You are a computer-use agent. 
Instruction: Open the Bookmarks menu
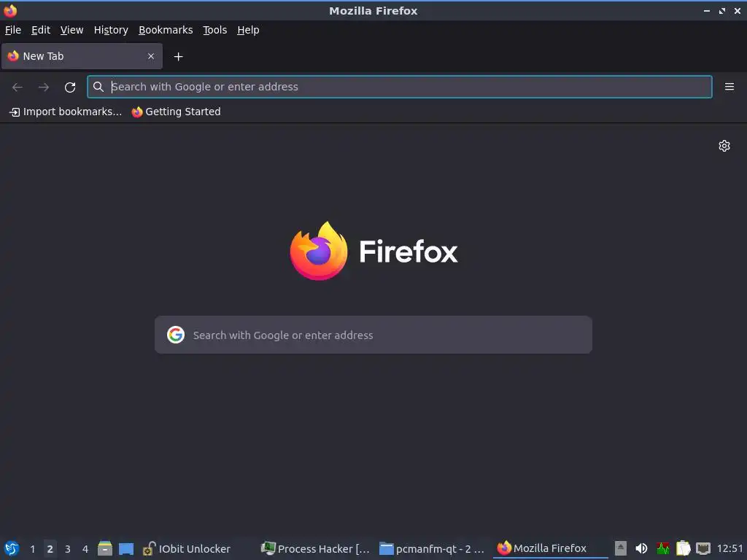point(166,30)
